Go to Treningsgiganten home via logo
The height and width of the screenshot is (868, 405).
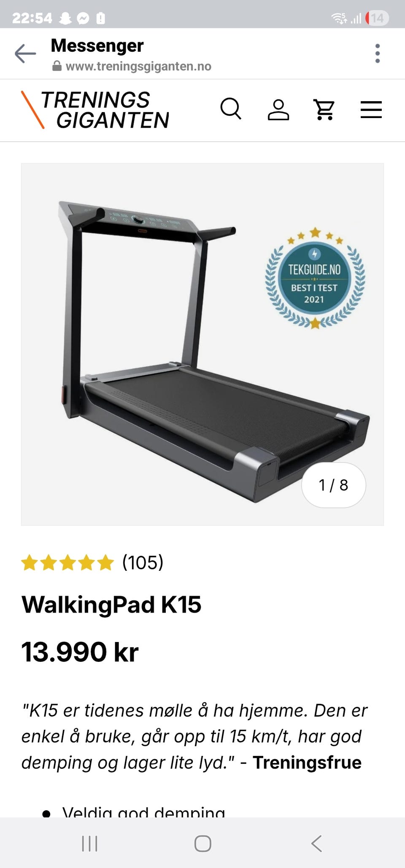95,110
